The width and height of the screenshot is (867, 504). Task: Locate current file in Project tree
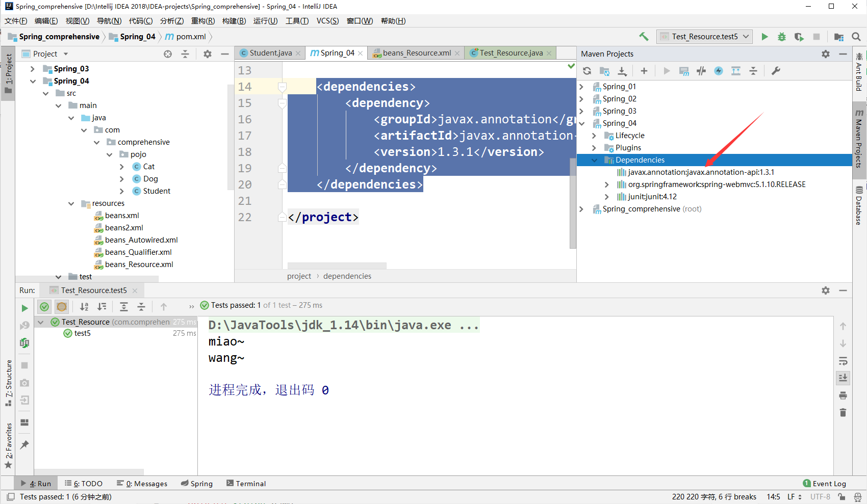tap(168, 54)
